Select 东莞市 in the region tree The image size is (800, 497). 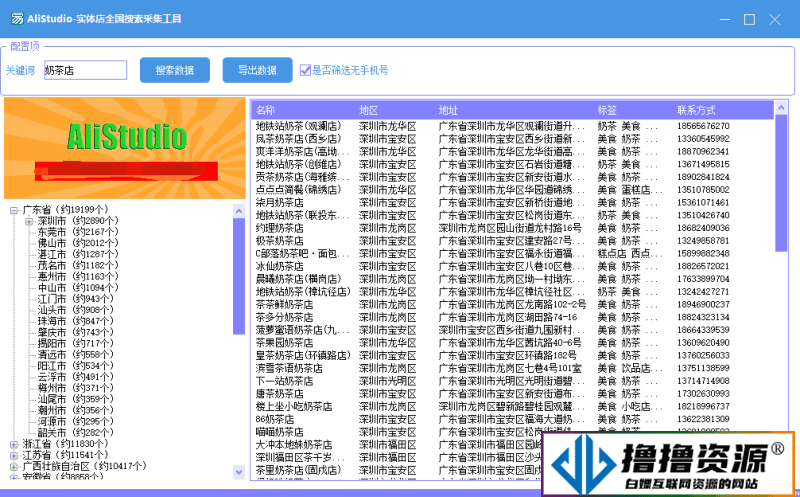tap(78, 232)
